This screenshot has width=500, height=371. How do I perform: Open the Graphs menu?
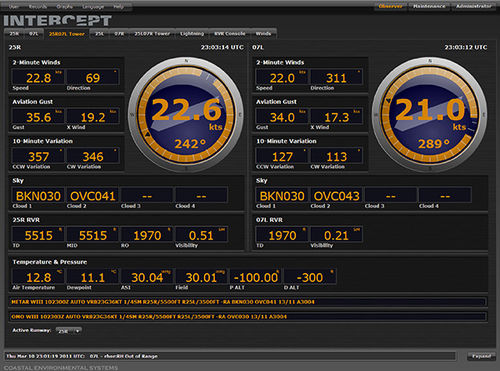click(65, 7)
